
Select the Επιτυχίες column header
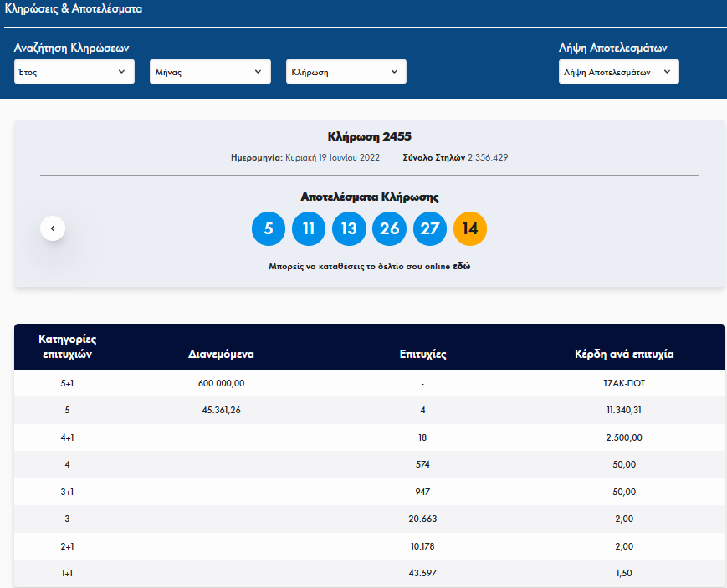423,354
